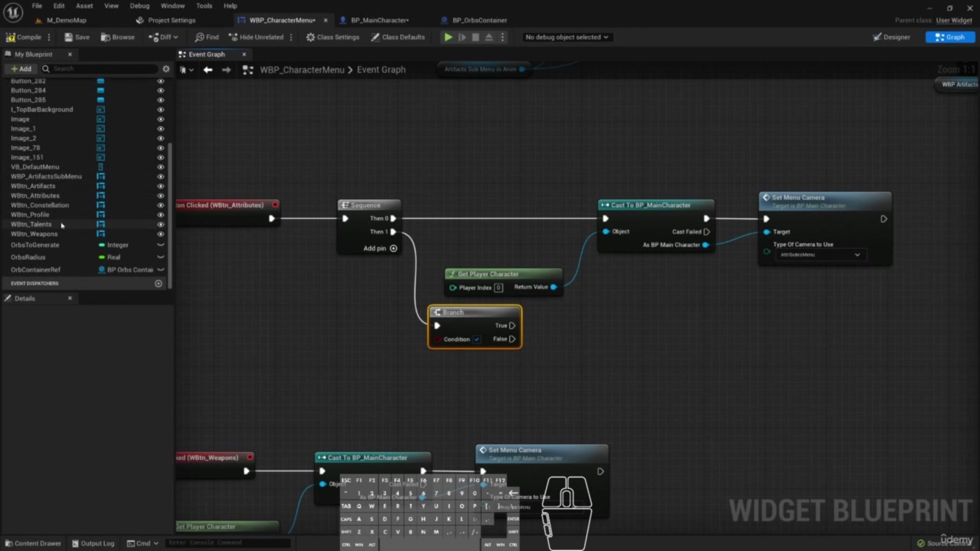Open Class Defaults
Image resolution: width=980 pixels, height=551 pixels.
point(398,37)
